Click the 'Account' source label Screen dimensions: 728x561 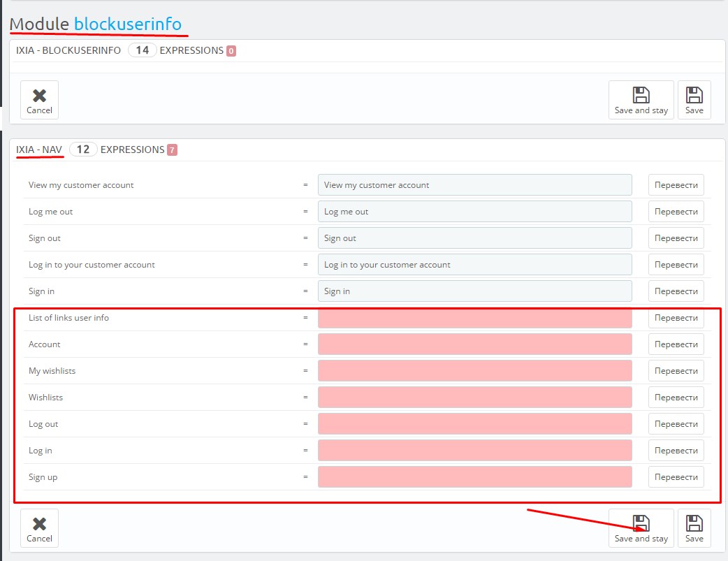(x=44, y=344)
